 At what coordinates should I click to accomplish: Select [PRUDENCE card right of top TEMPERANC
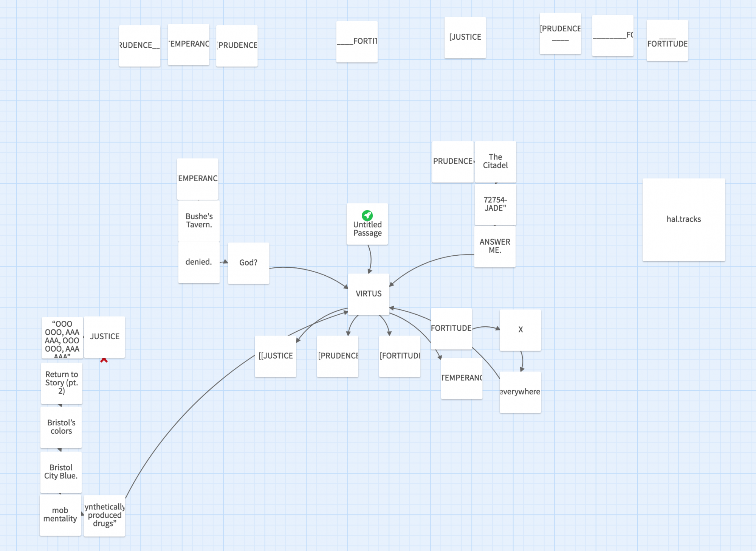(237, 46)
